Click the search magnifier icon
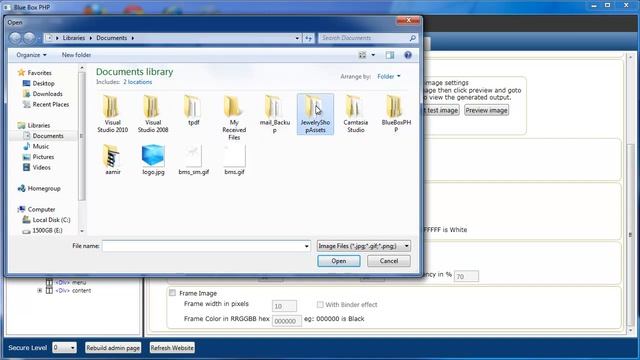The width and height of the screenshot is (640, 360). [x=413, y=38]
